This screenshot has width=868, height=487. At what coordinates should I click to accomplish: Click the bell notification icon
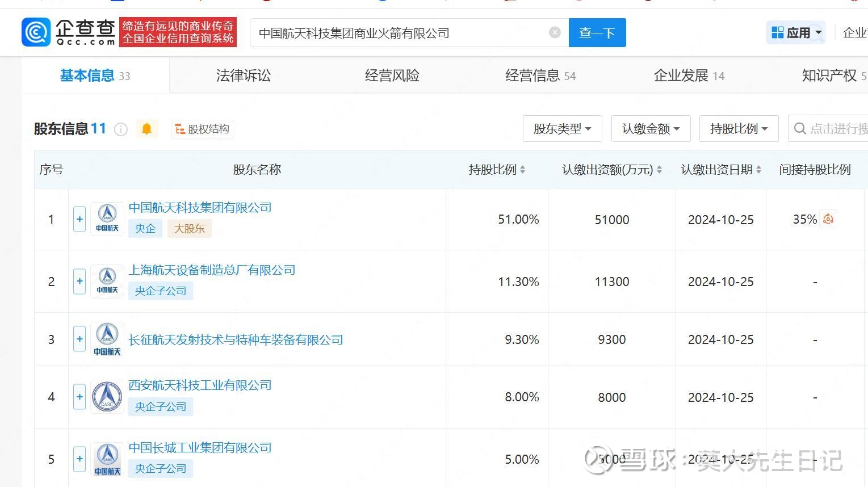pyautogui.click(x=146, y=129)
